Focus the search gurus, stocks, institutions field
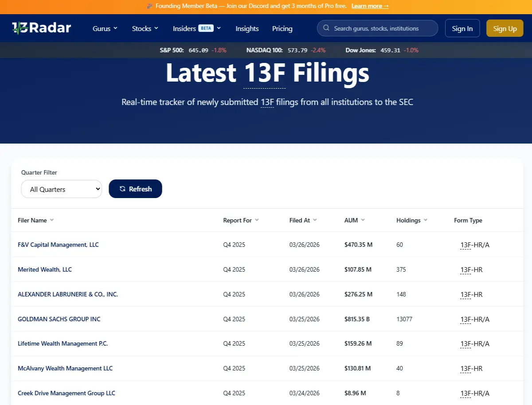The height and width of the screenshot is (405, 532). coord(378,28)
